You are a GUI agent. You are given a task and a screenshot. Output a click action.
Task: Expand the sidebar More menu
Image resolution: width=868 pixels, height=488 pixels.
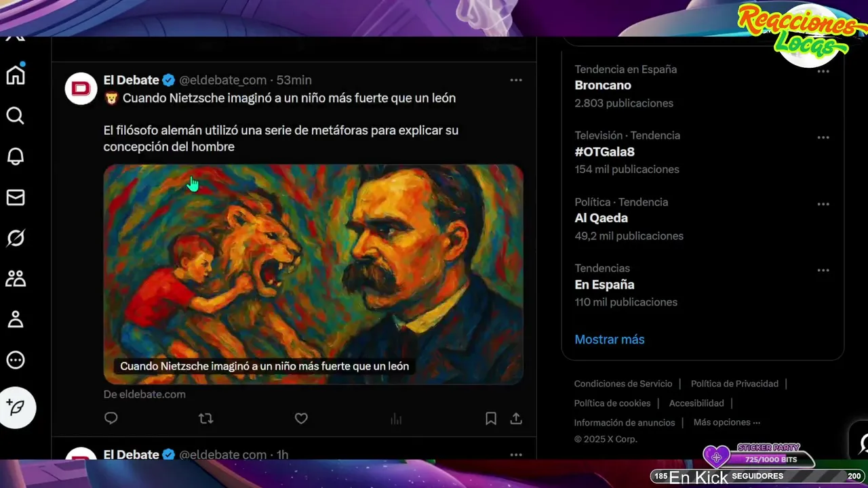coord(16,360)
